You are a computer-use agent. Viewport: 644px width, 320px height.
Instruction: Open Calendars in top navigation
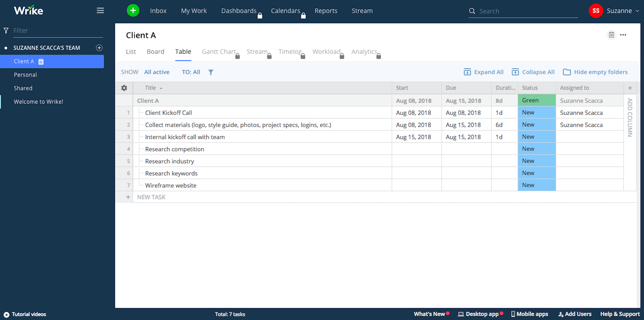(285, 11)
